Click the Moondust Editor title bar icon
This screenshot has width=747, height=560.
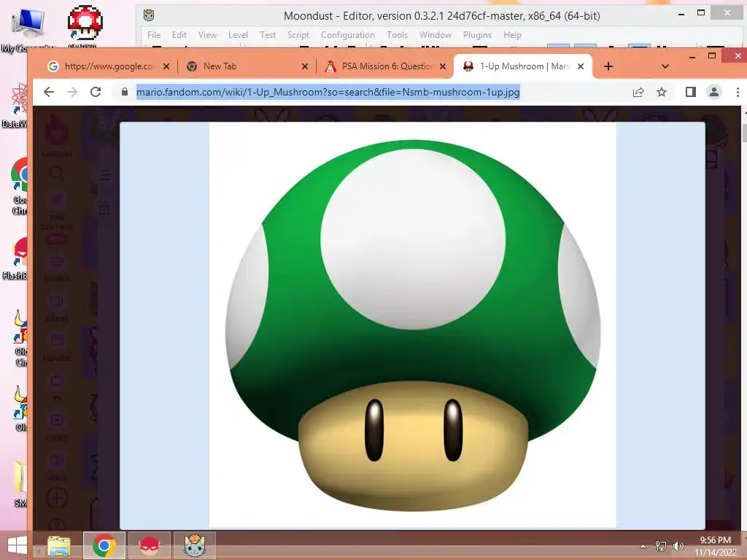(x=149, y=15)
